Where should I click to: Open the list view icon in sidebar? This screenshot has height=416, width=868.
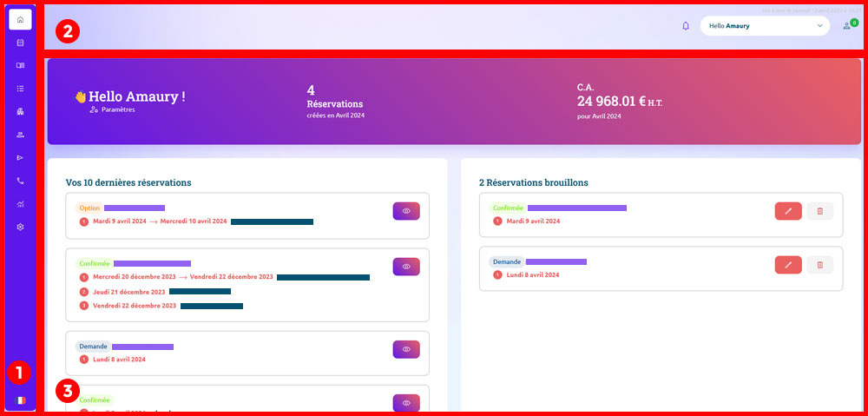[21, 89]
